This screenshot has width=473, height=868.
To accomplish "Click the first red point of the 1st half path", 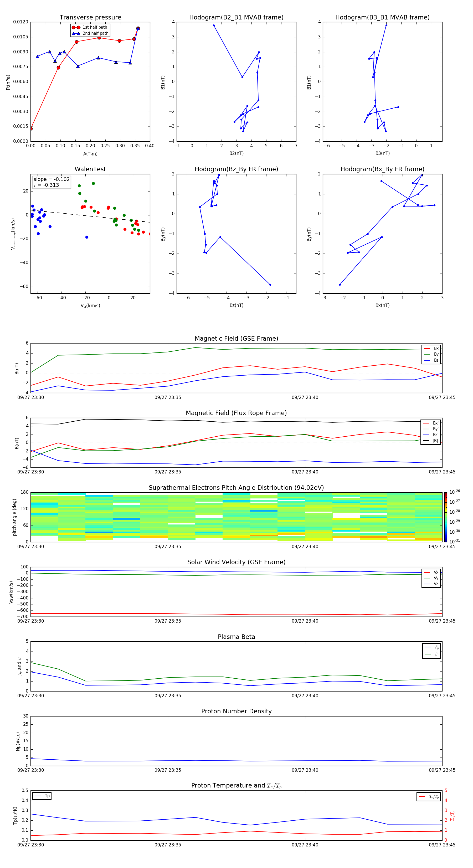I will (31, 129).
